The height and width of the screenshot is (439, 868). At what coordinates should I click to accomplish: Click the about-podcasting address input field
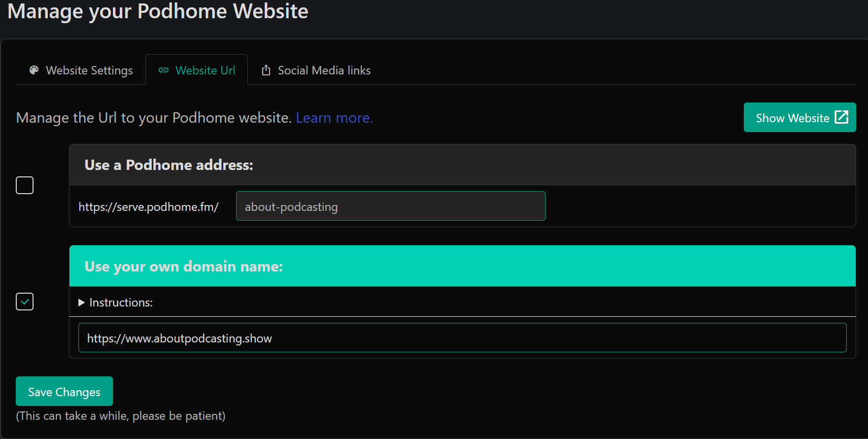390,206
